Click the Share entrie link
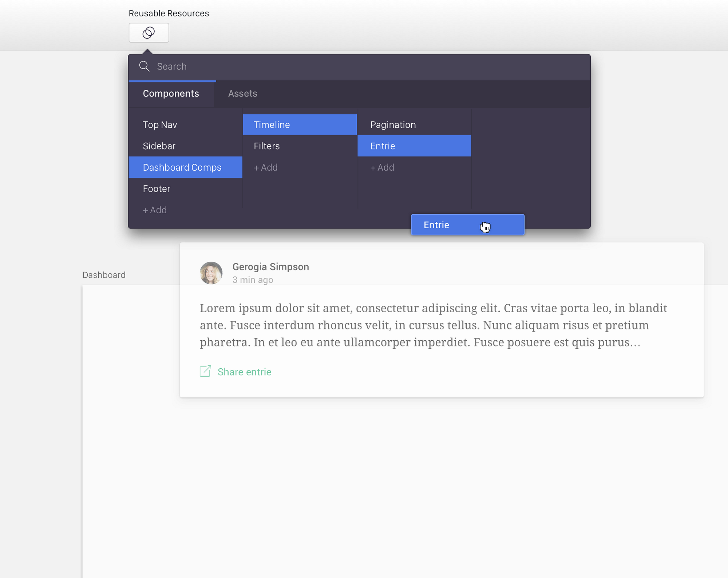The height and width of the screenshot is (578, 728). [x=244, y=372]
